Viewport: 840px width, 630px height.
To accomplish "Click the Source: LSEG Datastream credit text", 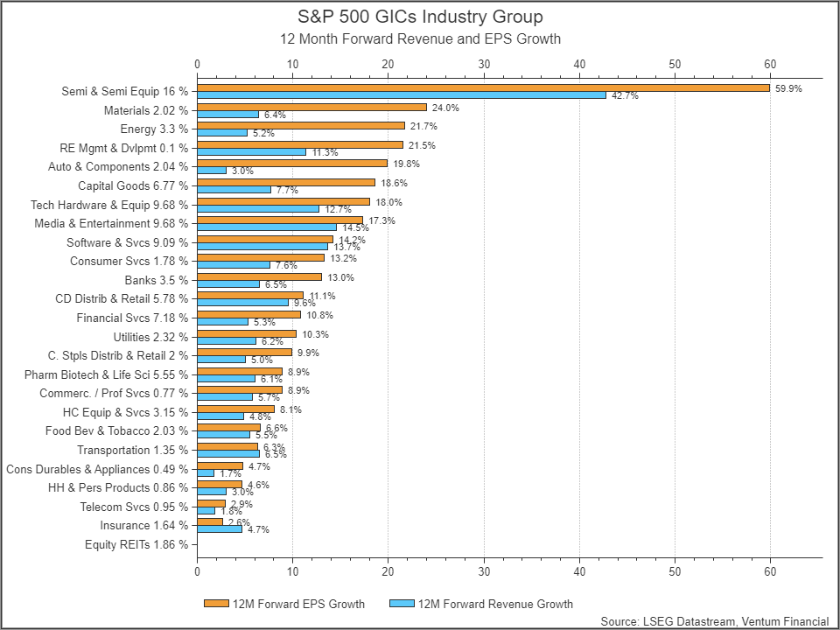I will click(x=714, y=621).
